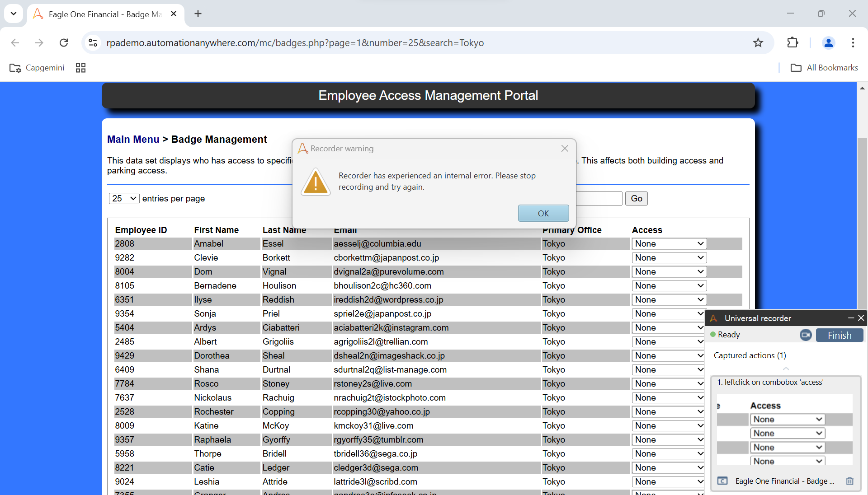Open Access dropdown for Dom Vignal
The image size is (868, 495).
pyautogui.click(x=669, y=272)
